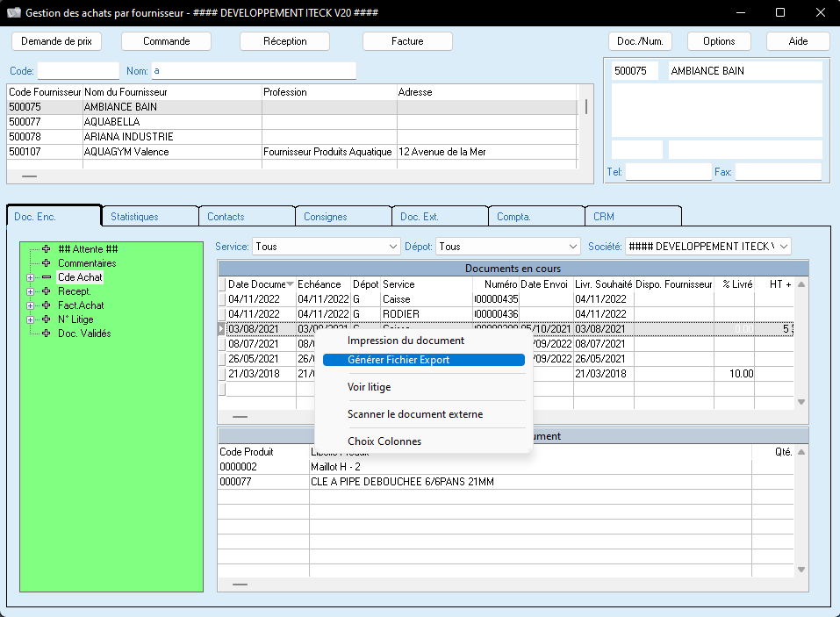Click the down arrow of Documents en cours scrollbar

click(801, 402)
